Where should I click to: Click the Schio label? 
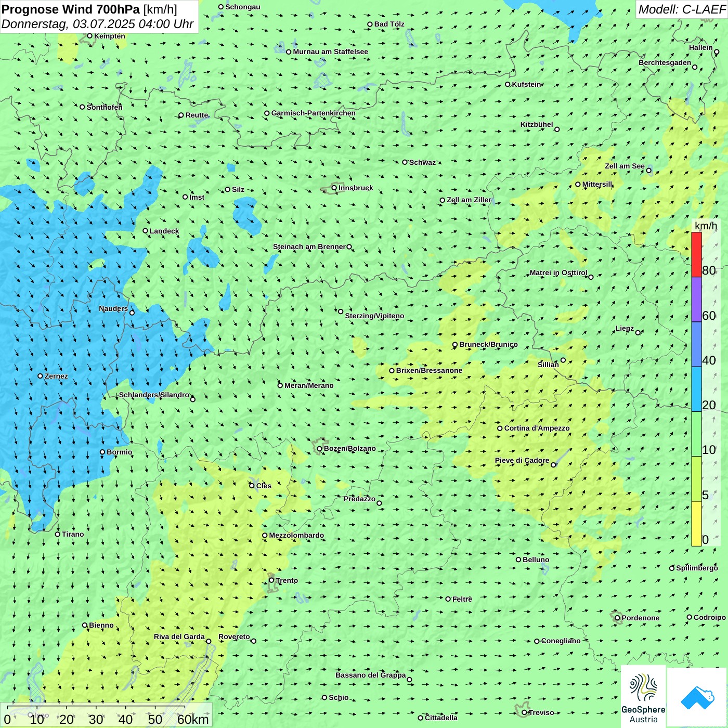(x=339, y=697)
